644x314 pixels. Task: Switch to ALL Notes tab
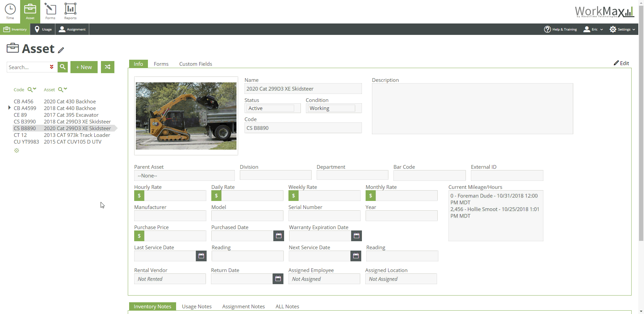tap(287, 306)
